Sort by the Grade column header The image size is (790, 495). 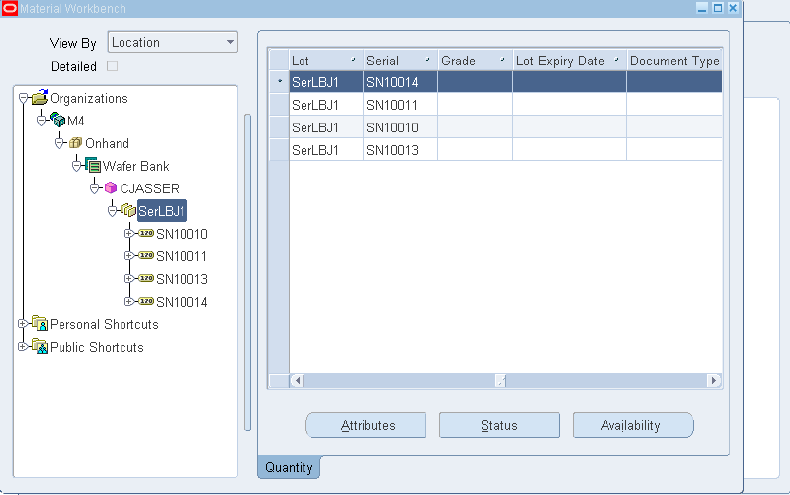pos(475,60)
